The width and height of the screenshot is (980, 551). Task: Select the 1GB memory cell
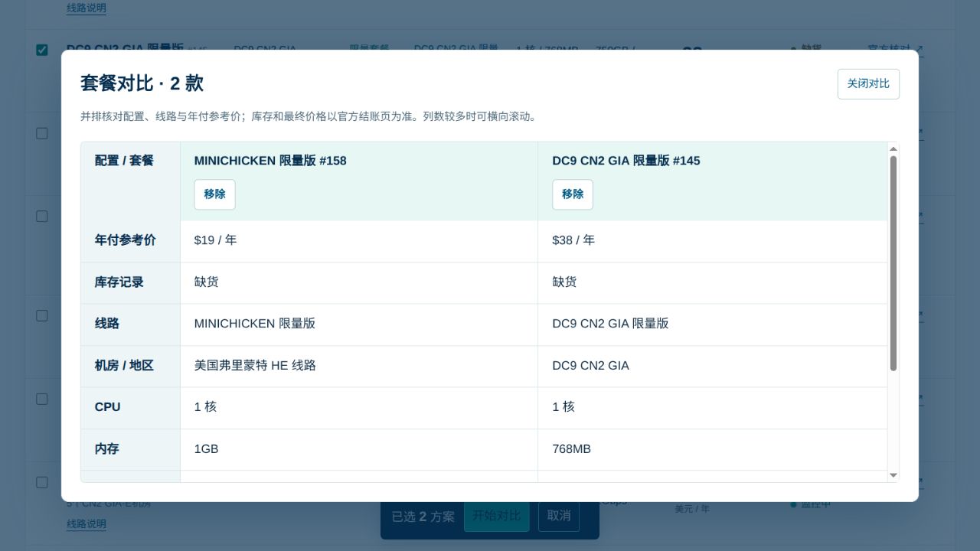pos(359,450)
